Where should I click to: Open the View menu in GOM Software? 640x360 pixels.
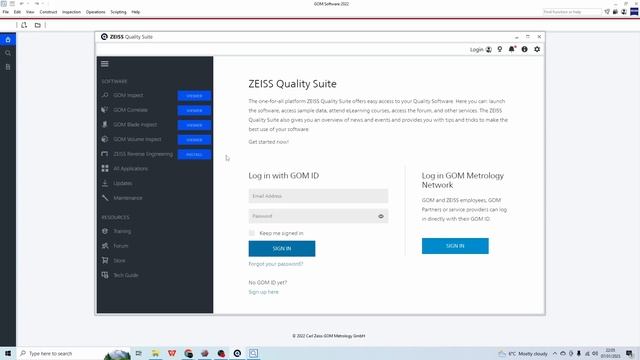coord(30,12)
